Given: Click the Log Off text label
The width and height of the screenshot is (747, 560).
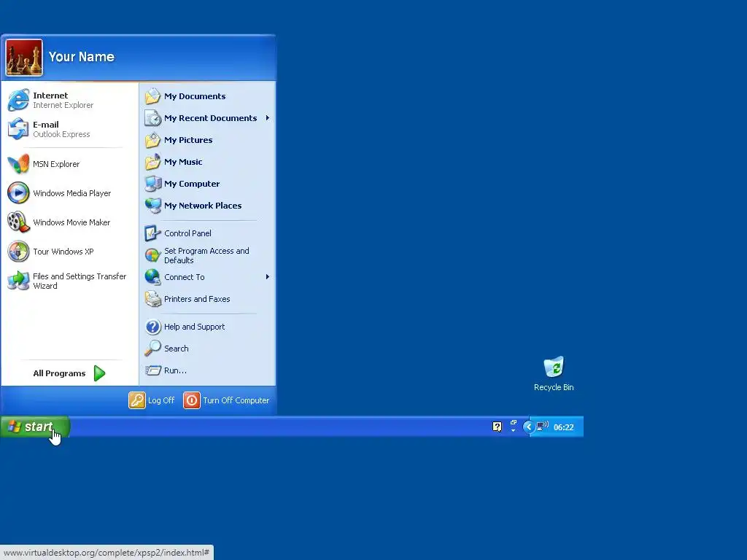Looking at the screenshot, I should click(x=161, y=400).
